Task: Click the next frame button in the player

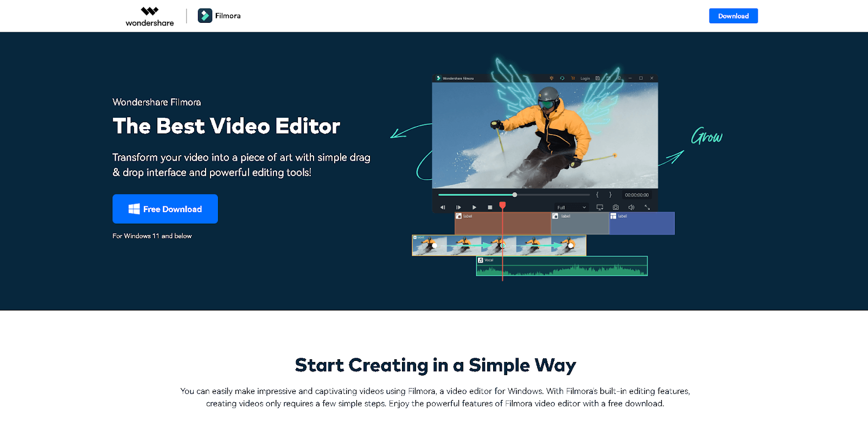Action: click(x=458, y=207)
